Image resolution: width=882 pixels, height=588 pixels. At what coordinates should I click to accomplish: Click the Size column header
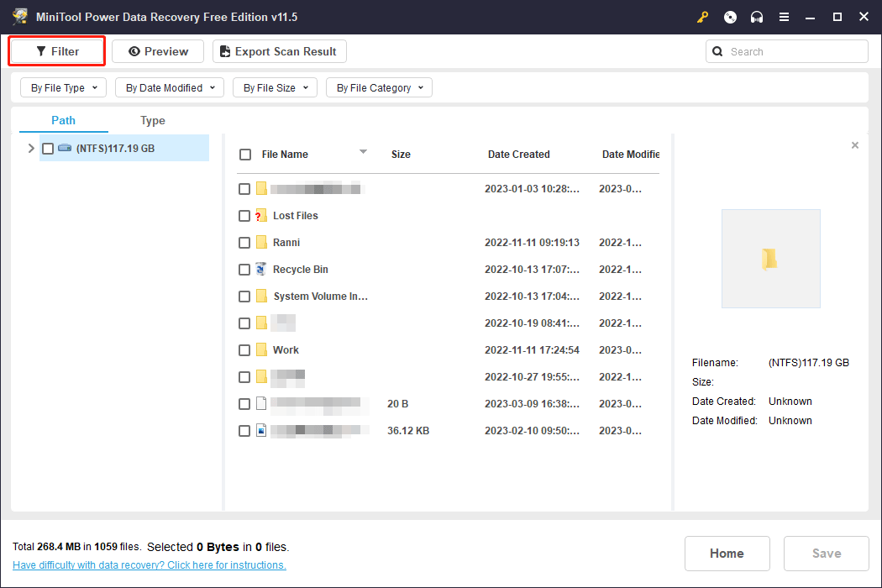click(401, 155)
